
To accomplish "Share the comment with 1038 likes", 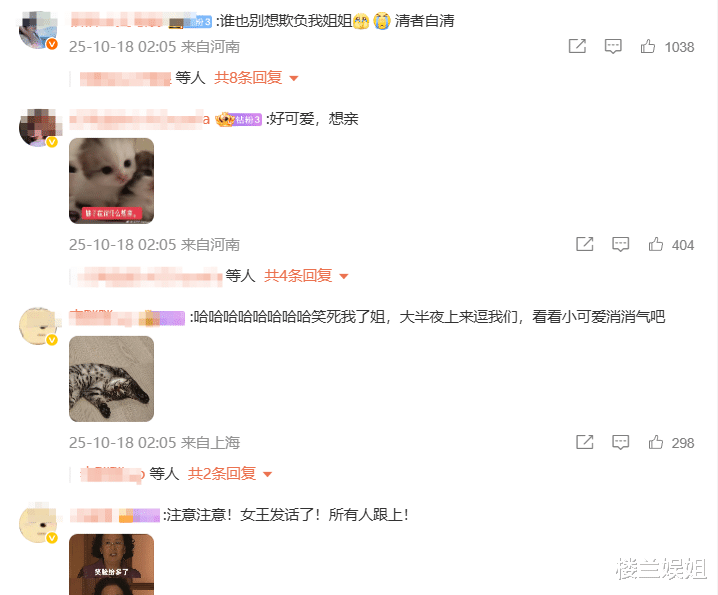I will [577, 46].
